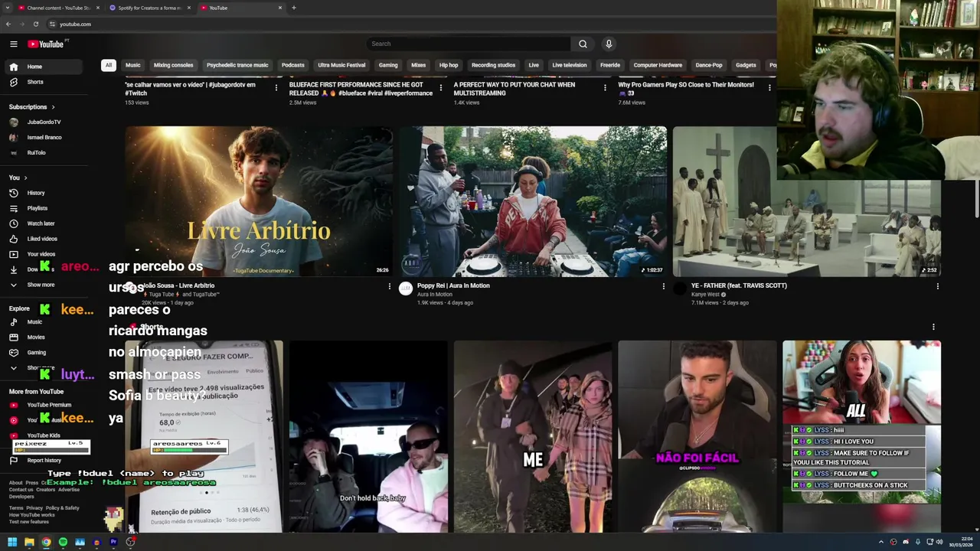The image size is (980, 551).
Task: Select the Podcasts filter chip
Action: 292,65
